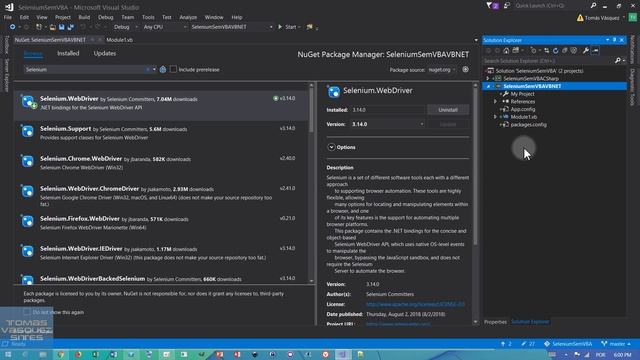The width and height of the screenshot is (640, 360).
Task: Open the Version 3.14.0 dropdown
Action: (x=388, y=124)
